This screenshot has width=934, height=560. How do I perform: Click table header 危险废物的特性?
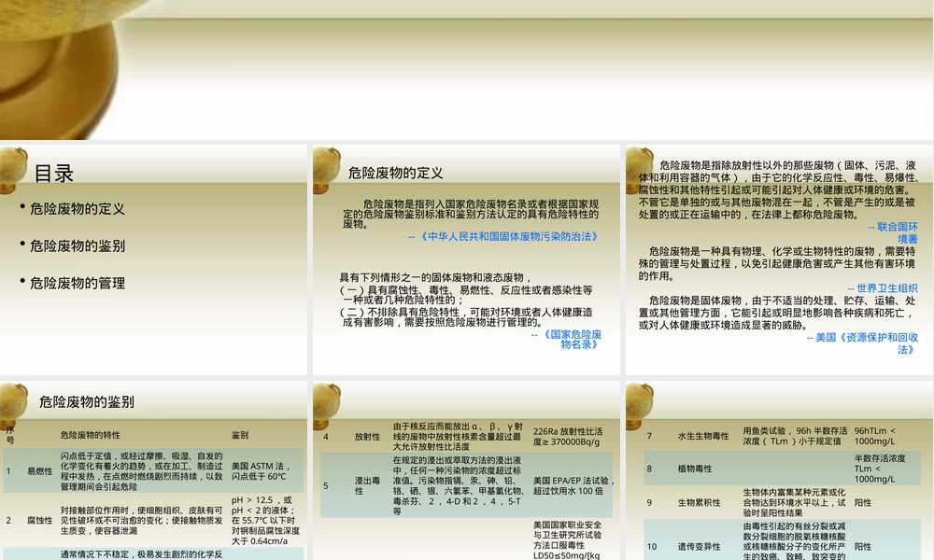90,435
